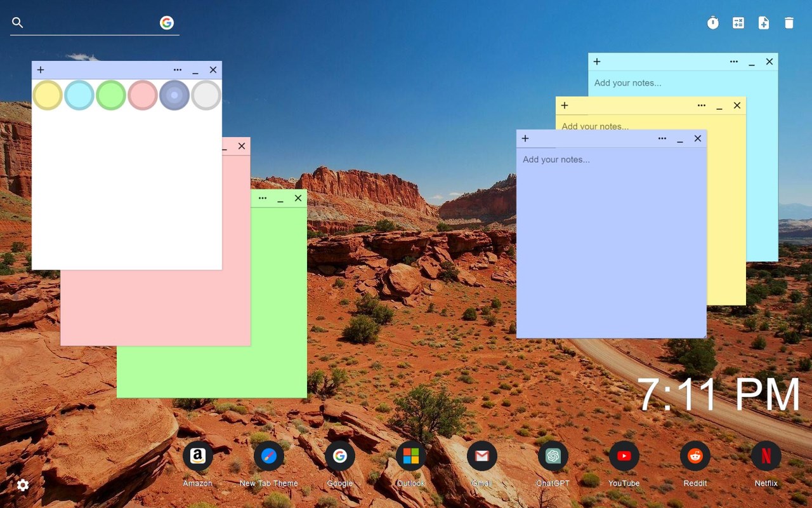Screen dimensions: 812x508
Task: Add a note from the yellow note's plus
Action: [x=565, y=105]
